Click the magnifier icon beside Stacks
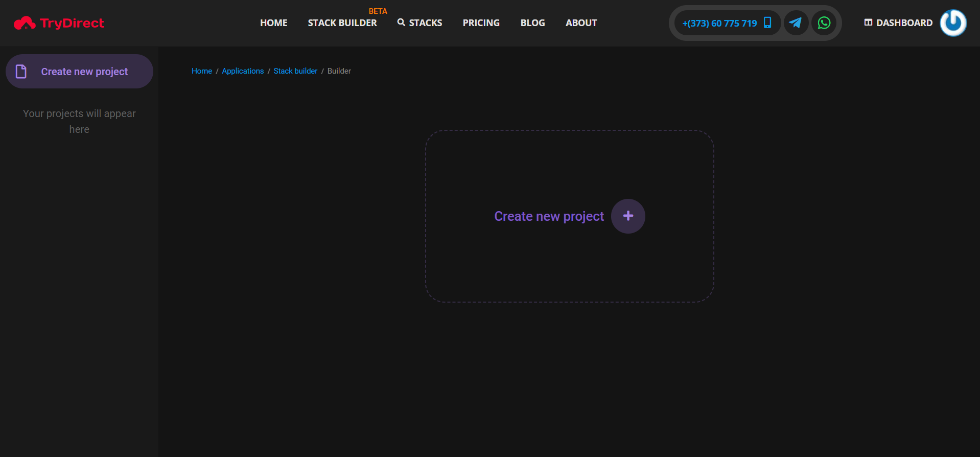Viewport: 980px width, 457px height. 401,22
